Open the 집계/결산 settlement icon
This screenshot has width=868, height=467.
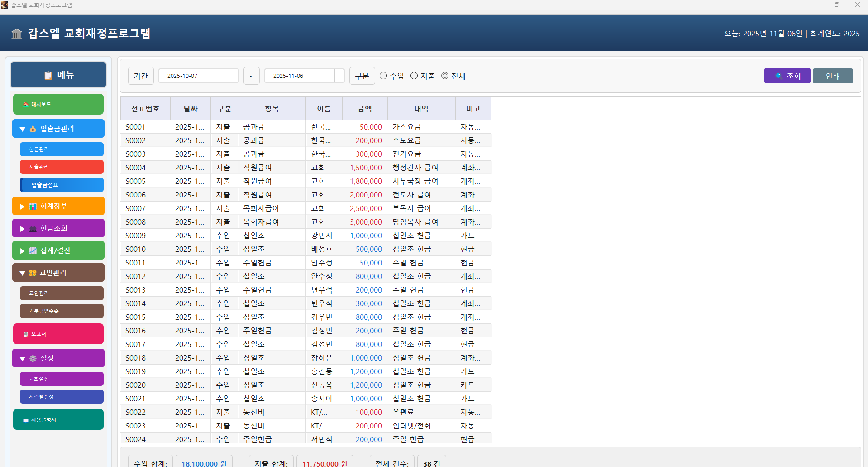click(x=32, y=250)
